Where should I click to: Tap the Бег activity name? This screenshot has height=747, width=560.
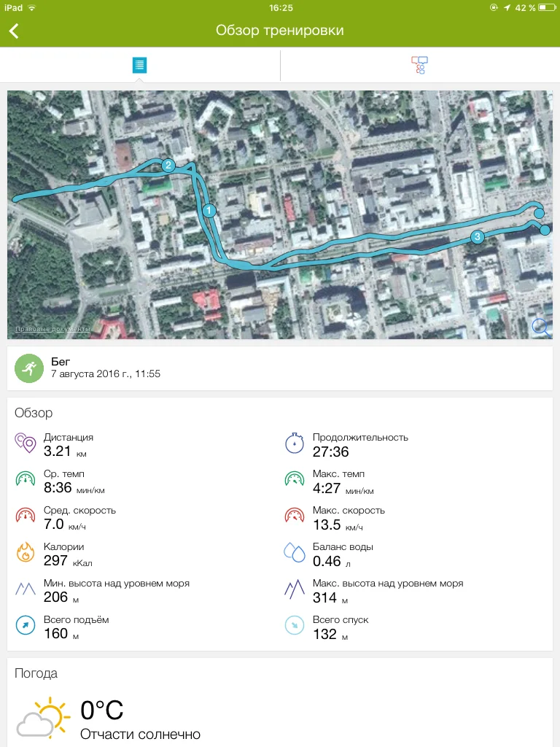(x=61, y=362)
